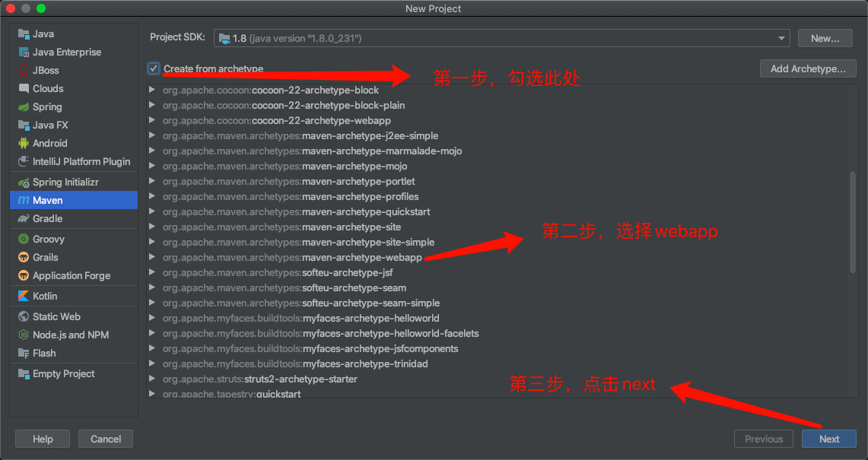Select softeu-archetype-seam entry
Viewport: 868px width, 460px height.
coord(285,288)
